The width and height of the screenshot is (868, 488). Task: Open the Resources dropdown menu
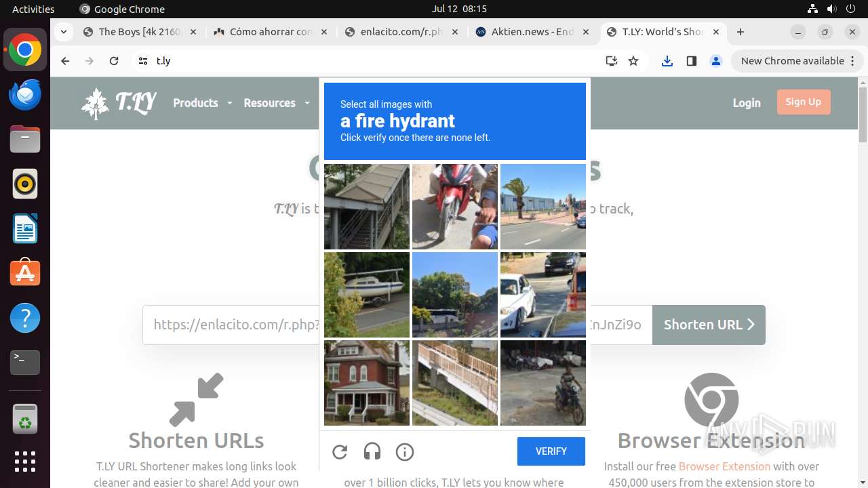click(277, 103)
